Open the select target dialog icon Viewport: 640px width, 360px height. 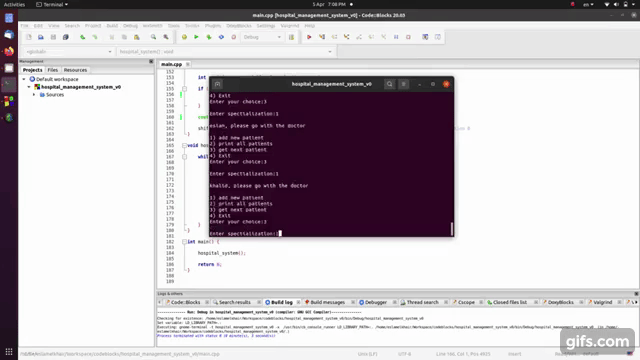(291, 37)
